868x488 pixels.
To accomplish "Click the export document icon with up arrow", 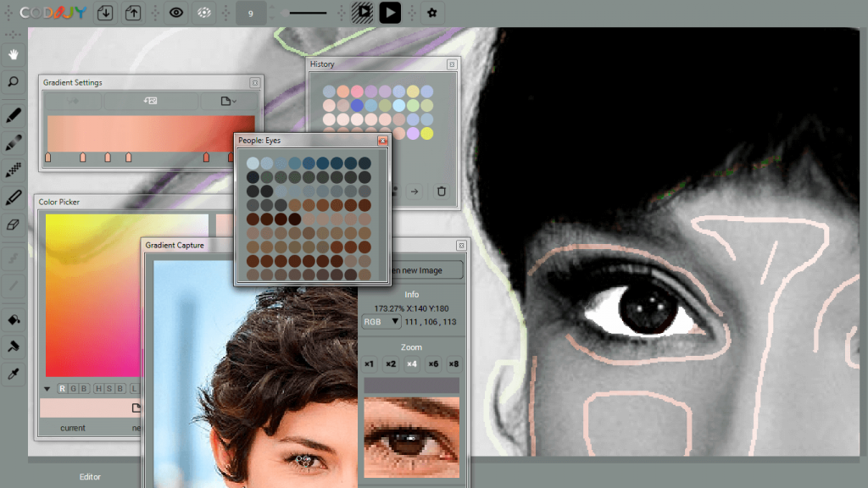I will [133, 13].
